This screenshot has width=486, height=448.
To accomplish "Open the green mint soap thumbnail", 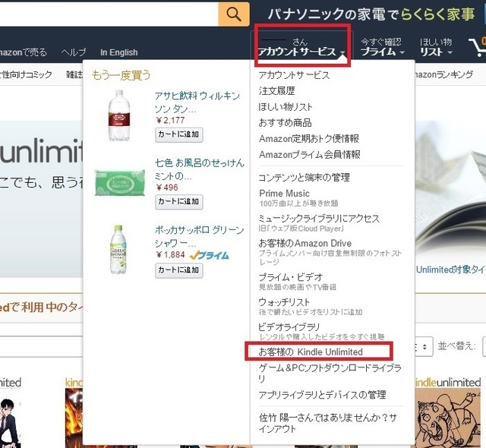I will [x=120, y=182].
